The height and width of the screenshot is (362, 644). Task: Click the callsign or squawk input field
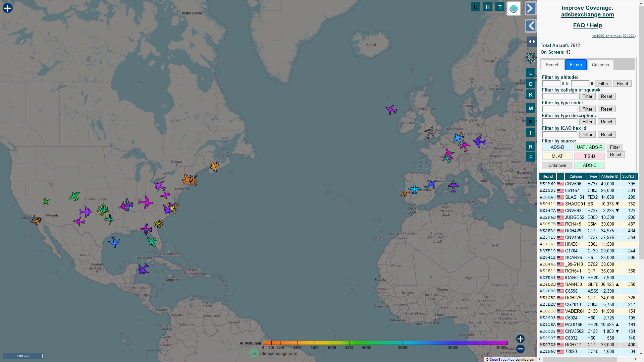tap(559, 96)
